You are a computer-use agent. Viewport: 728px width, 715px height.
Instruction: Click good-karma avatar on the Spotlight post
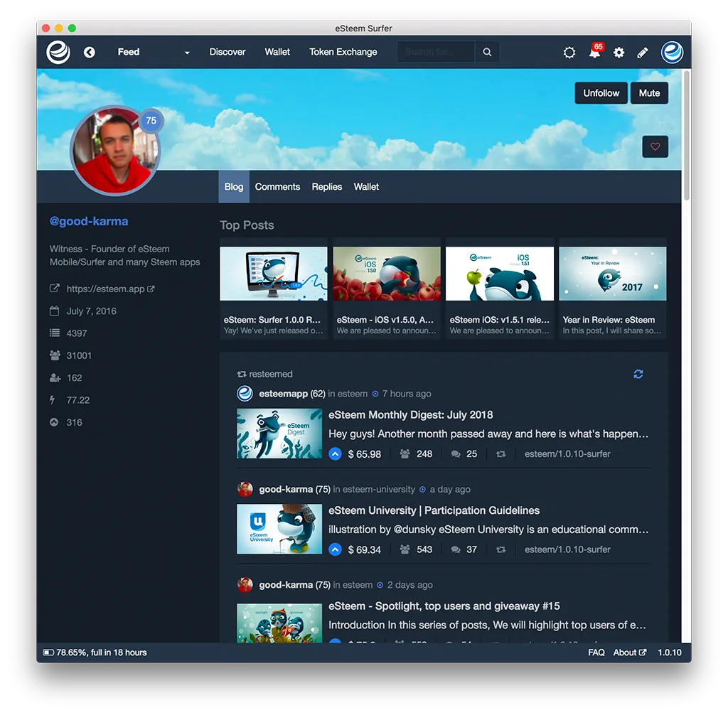[x=245, y=585]
